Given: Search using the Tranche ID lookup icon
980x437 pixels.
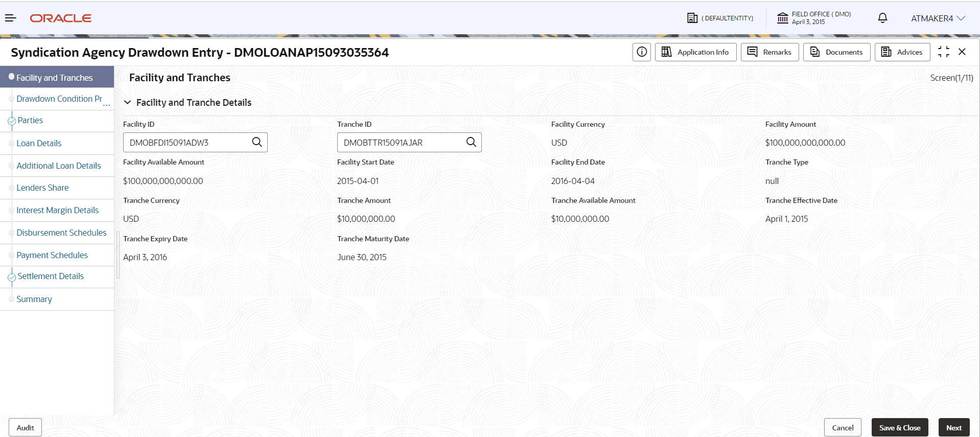Looking at the screenshot, I should (471, 142).
